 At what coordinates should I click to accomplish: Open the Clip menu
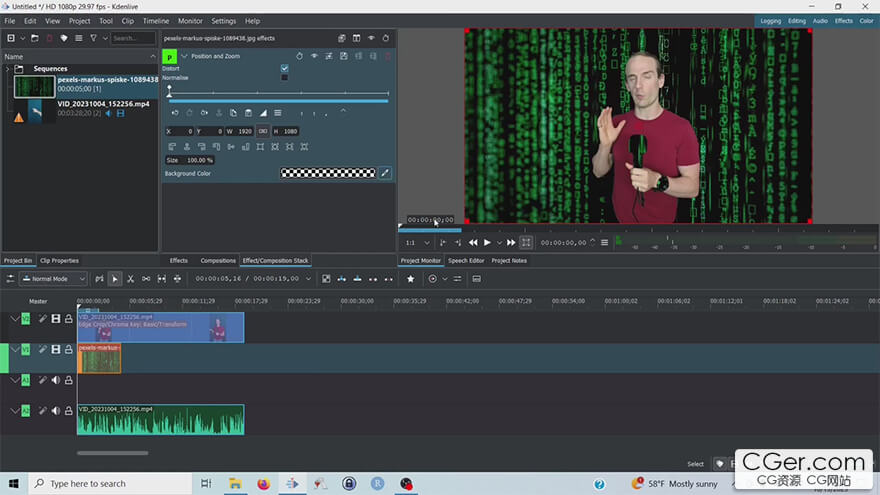click(x=127, y=21)
